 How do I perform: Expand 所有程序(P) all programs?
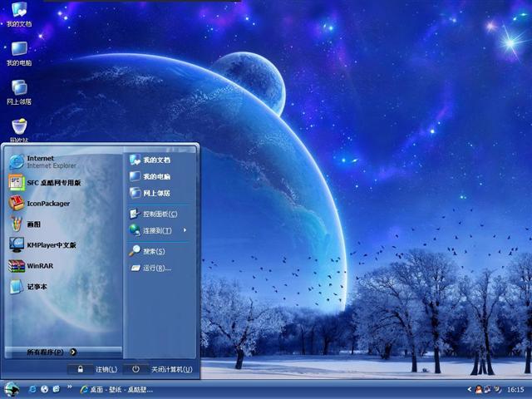52,352
